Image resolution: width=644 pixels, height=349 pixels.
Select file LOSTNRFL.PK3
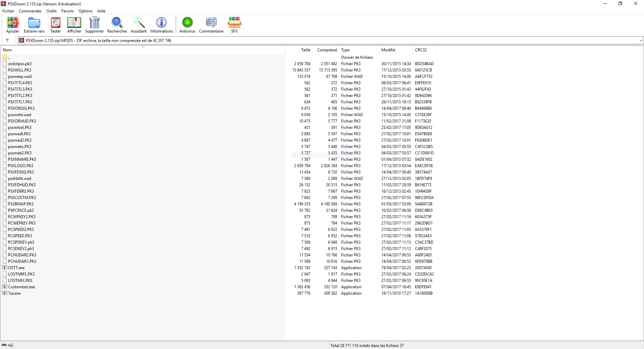21,274
